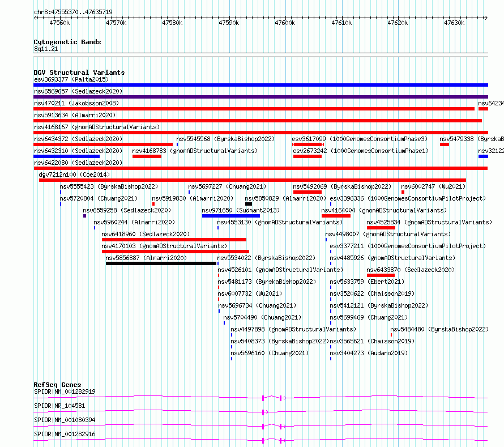Screen dimensions: 504x447
Task: Select nsv5534022 (ByrskaBishop2022) label
Action: pos(266,258)
